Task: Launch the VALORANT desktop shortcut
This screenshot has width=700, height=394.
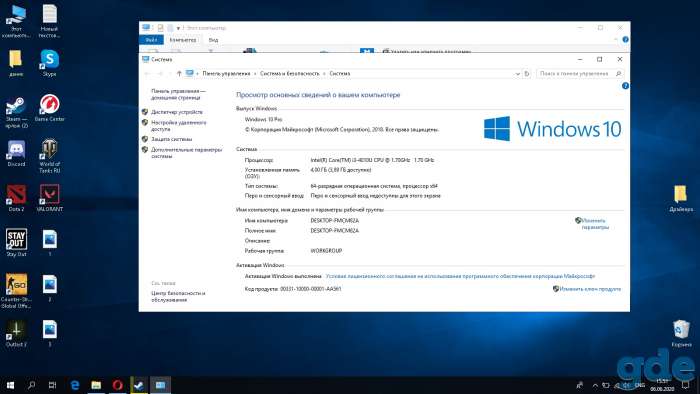Action: [49, 198]
